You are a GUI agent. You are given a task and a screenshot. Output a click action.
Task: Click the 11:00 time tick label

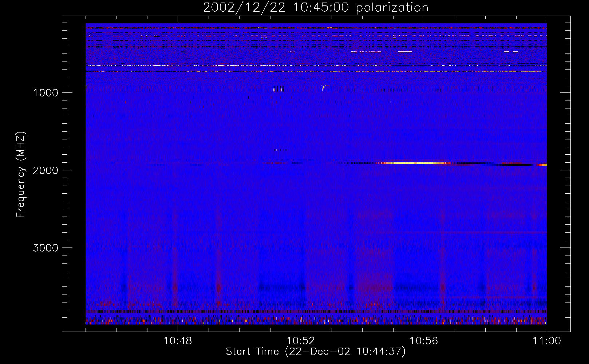coord(547,341)
